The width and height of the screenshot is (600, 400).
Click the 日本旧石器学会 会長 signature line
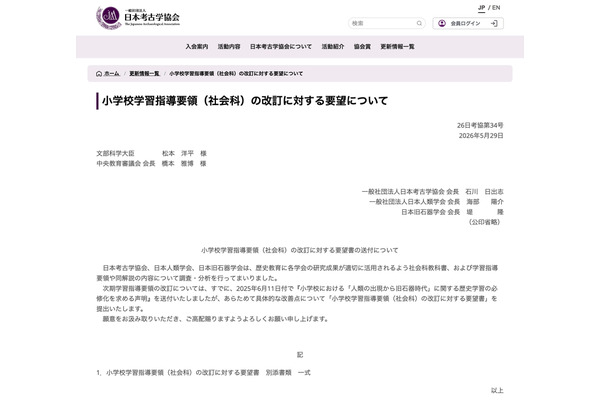(x=452, y=212)
